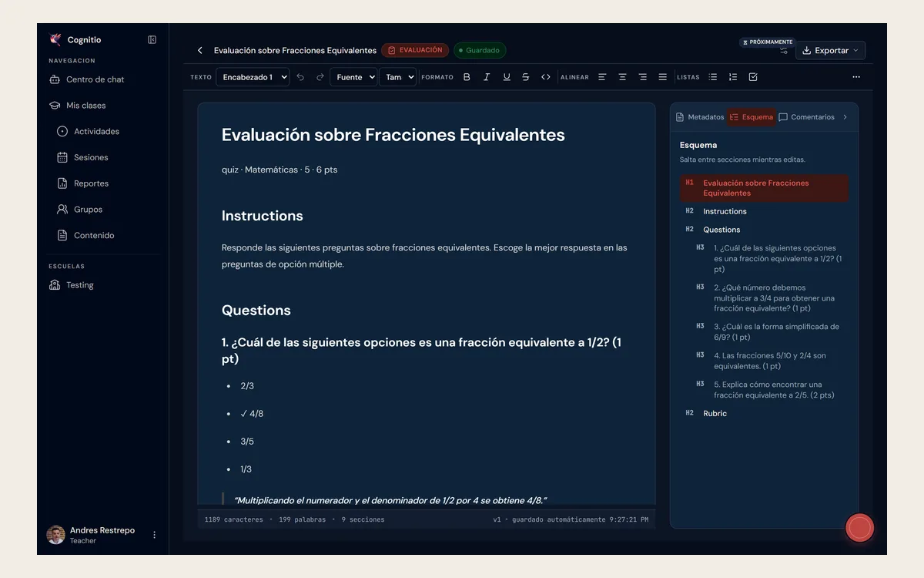
Task: Align text left
Action: click(602, 77)
